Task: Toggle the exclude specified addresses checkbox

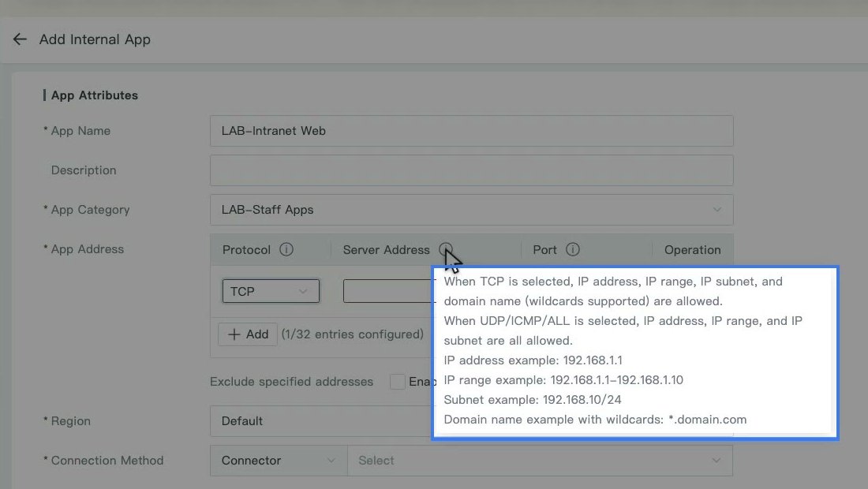Action: click(x=398, y=382)
